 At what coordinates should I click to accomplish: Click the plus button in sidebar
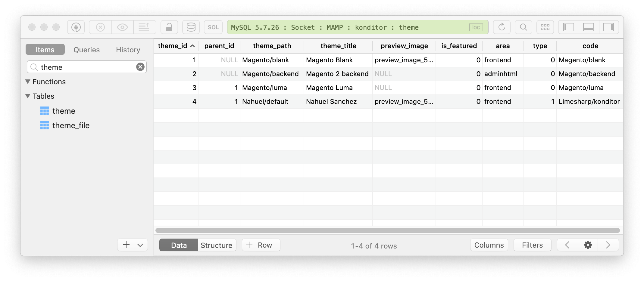click(126, 245)
